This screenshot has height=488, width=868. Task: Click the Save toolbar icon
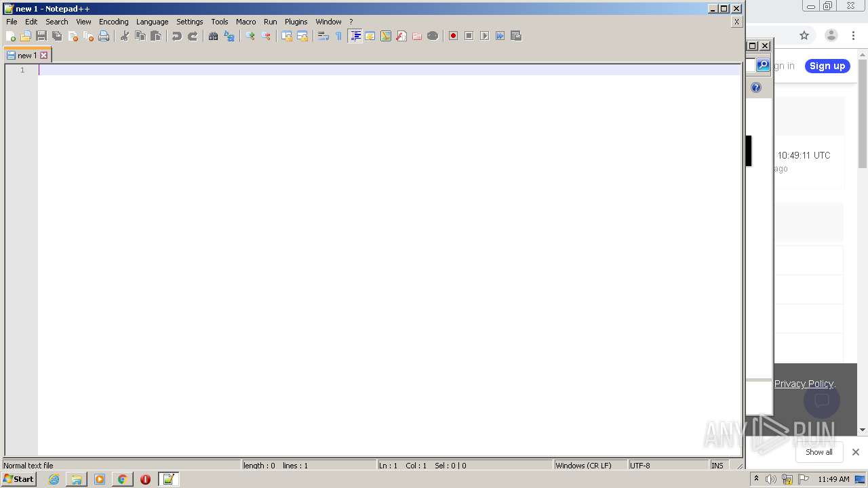click(x=41, y=36)
